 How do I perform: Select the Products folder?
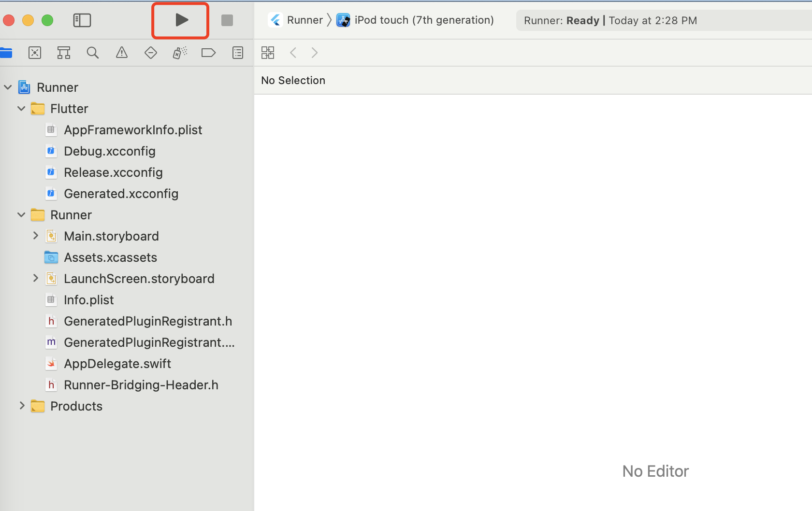[67, 406]
